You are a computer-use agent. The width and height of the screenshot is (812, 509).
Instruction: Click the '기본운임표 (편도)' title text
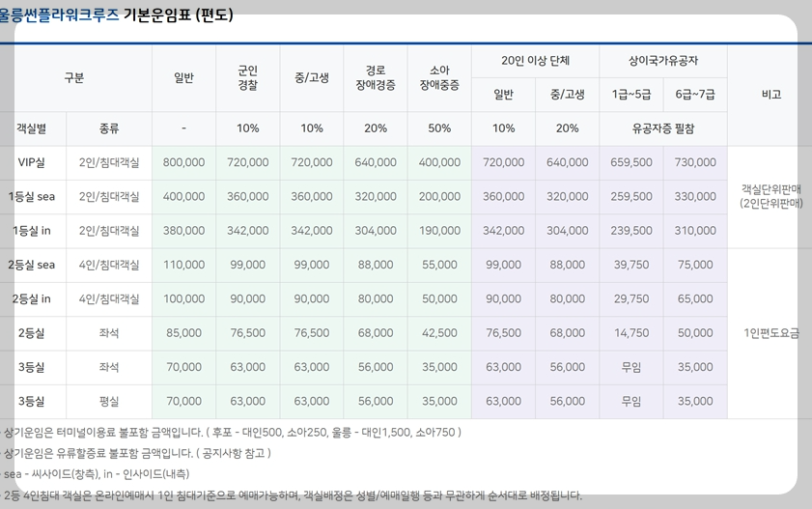(x=179, y=14)
